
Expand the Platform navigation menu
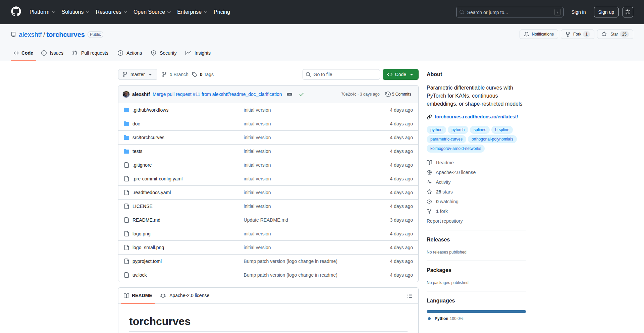coord(42,12)
